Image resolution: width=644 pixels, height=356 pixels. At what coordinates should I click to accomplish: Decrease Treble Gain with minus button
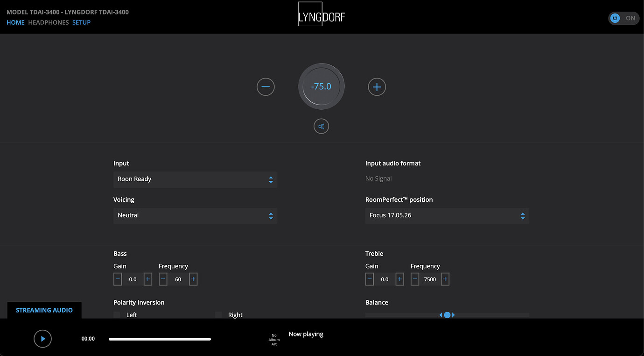(x=370, y=279)
